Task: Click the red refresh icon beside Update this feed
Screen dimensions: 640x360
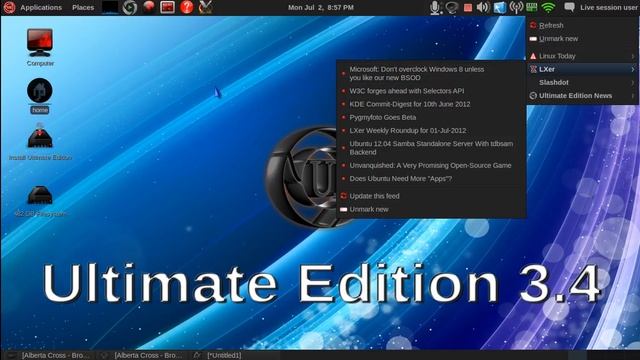Action: coord(343,196)
